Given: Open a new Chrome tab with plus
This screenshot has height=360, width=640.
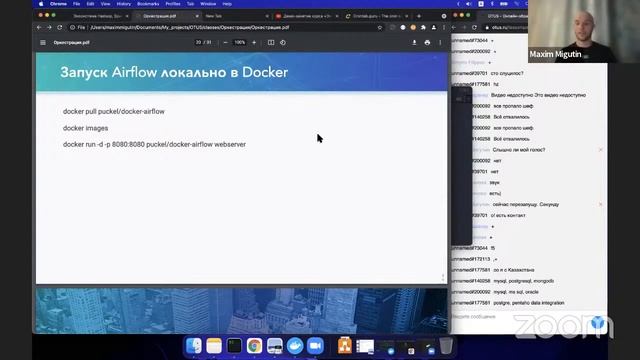Looking at the screenshot, I should tap(419, 16).
